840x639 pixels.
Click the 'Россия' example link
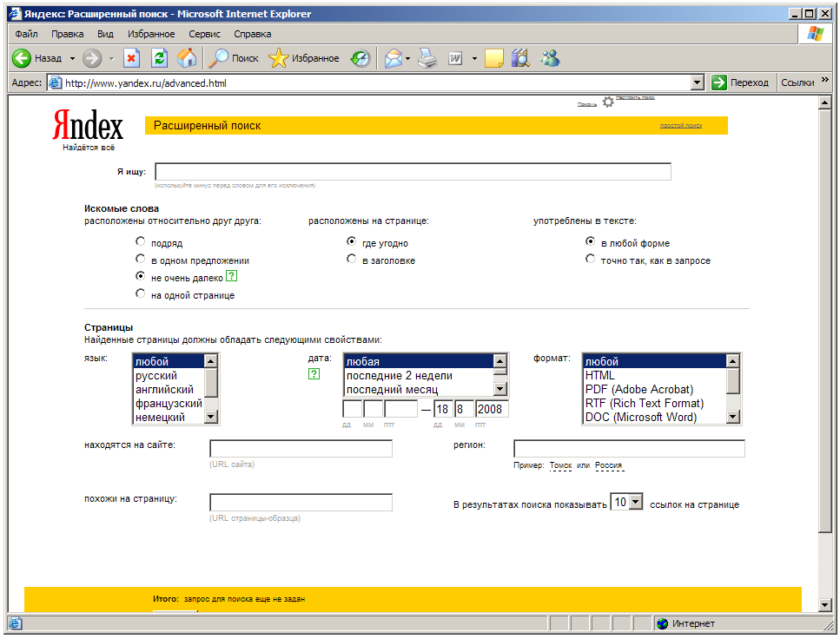pyautogui.click(x=609, y=465)
